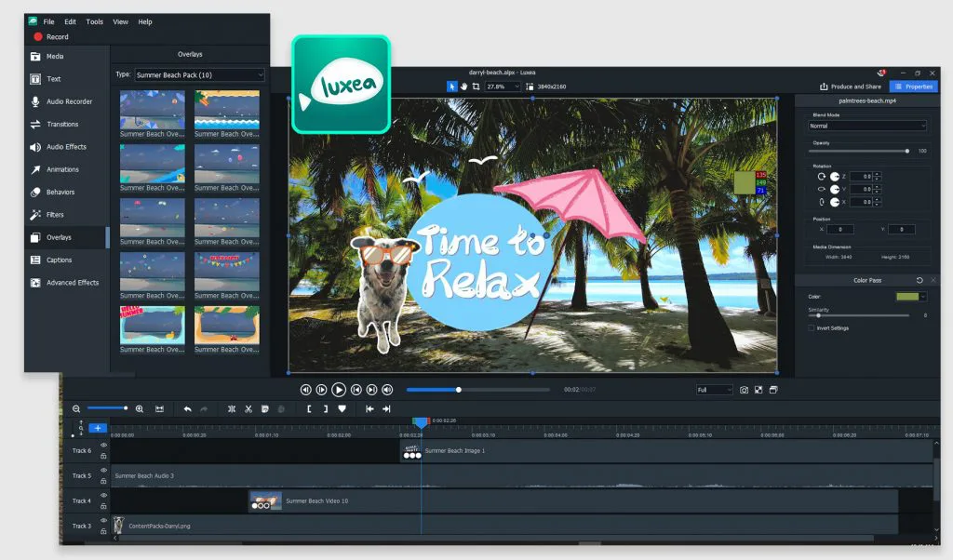
Task: Toggle visibility of Track 3
Action: pos(104,521)
